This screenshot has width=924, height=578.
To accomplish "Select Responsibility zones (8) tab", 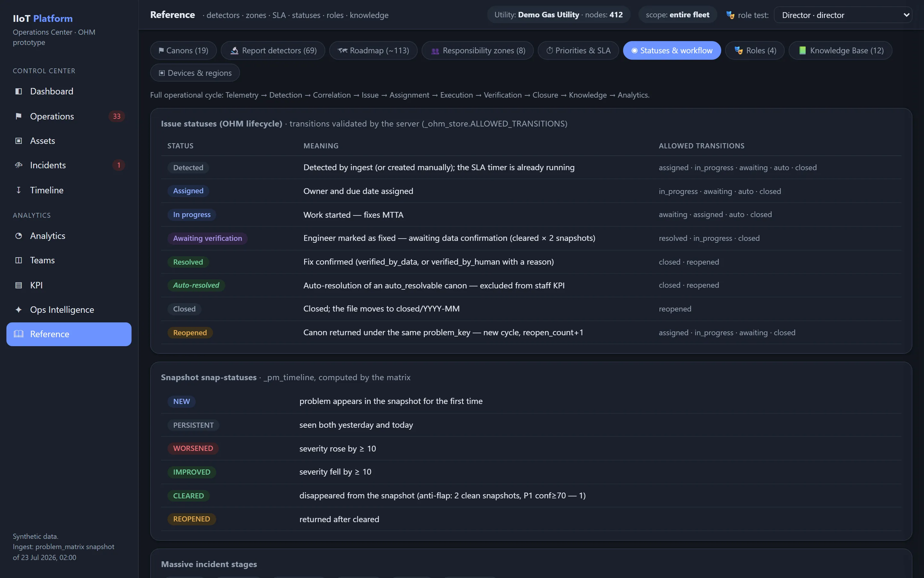I will 478,50.
